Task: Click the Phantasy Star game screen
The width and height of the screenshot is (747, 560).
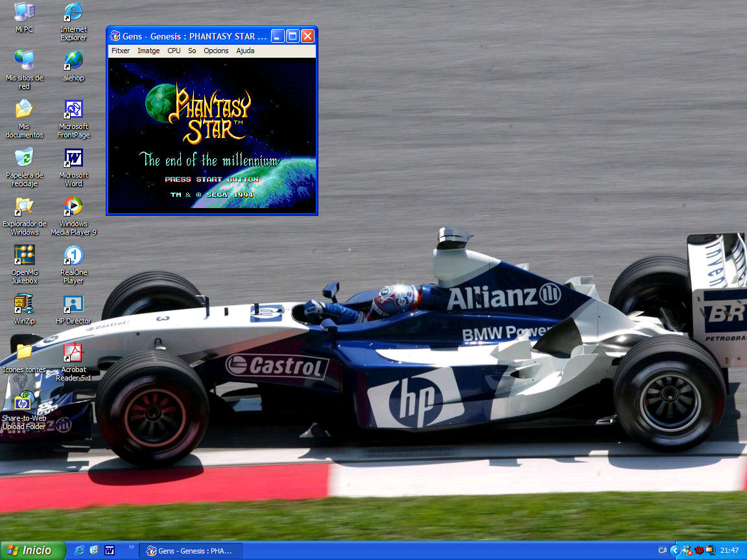Action: click(x=212, y=135)
